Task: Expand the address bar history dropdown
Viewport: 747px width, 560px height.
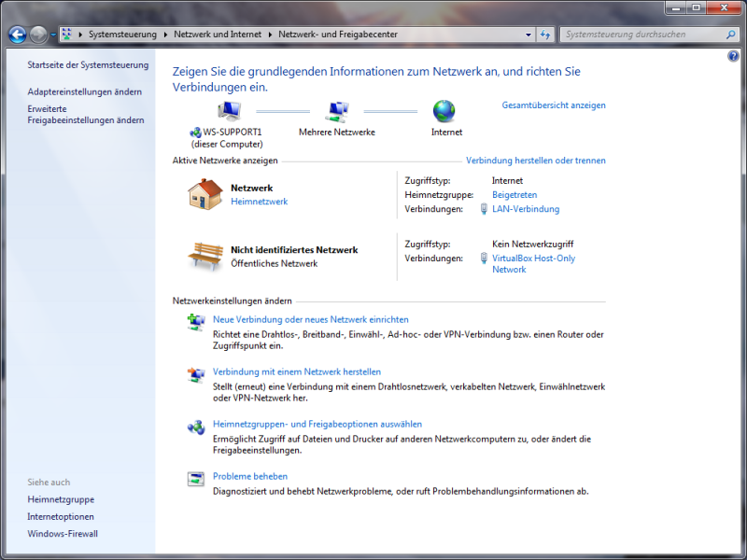Action: pos(528,35)
